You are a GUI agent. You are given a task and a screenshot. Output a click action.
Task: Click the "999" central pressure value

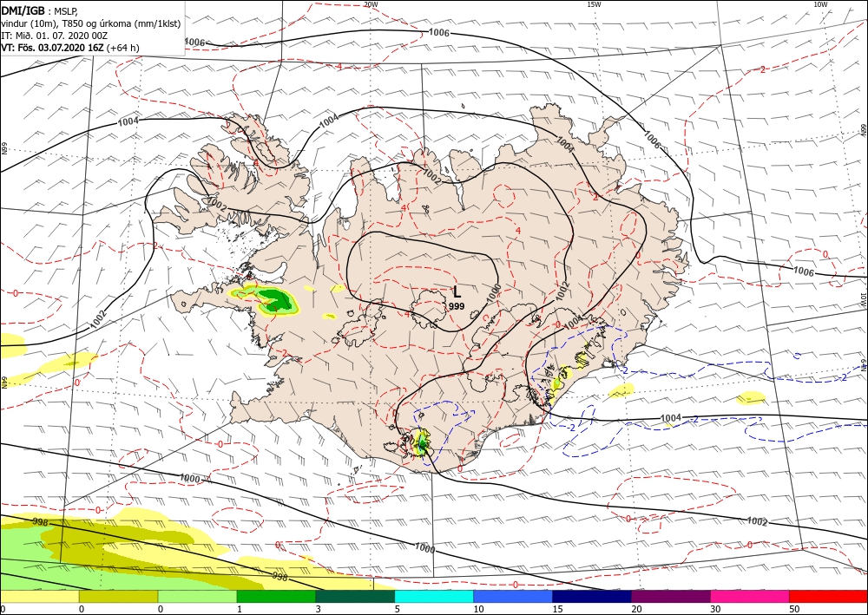pos(457,306)
